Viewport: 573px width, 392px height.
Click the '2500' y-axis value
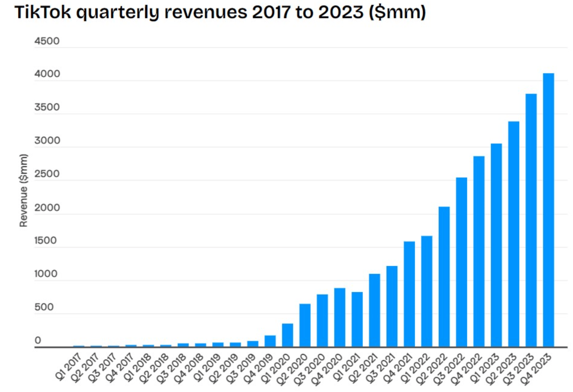pyautogui.click(x=47, y=174)
